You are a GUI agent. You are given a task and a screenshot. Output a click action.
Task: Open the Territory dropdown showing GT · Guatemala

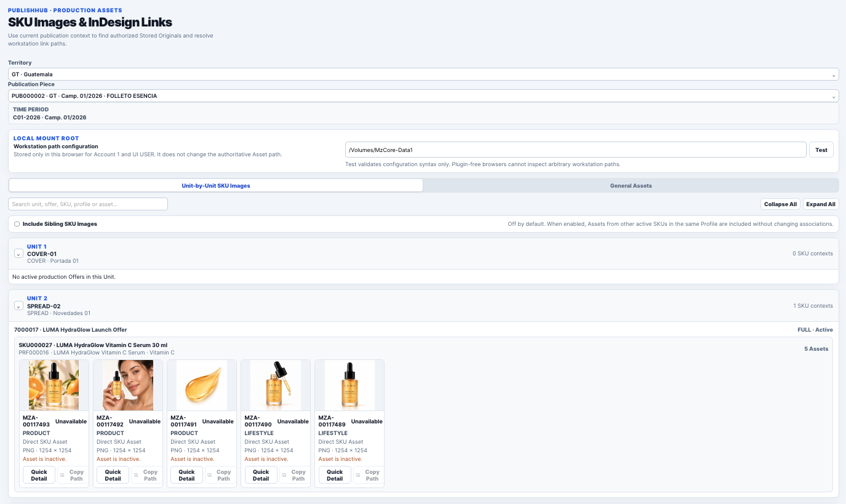tap(423, 74)
